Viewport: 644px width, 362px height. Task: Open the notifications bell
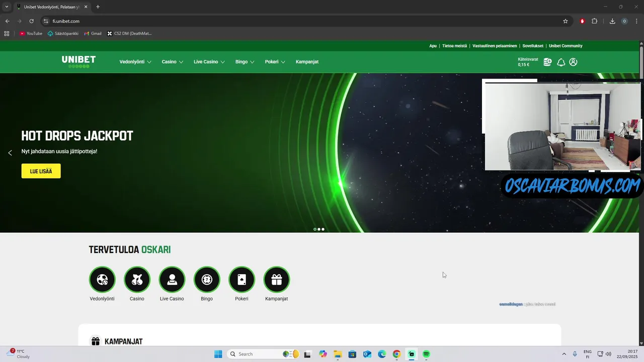(x=560, y=62)
